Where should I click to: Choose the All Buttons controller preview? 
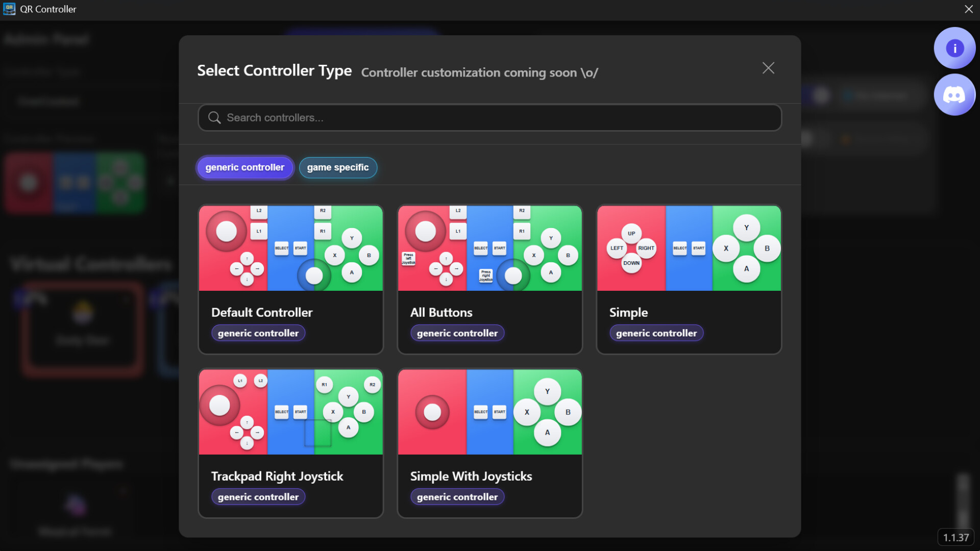coord(489,248)
